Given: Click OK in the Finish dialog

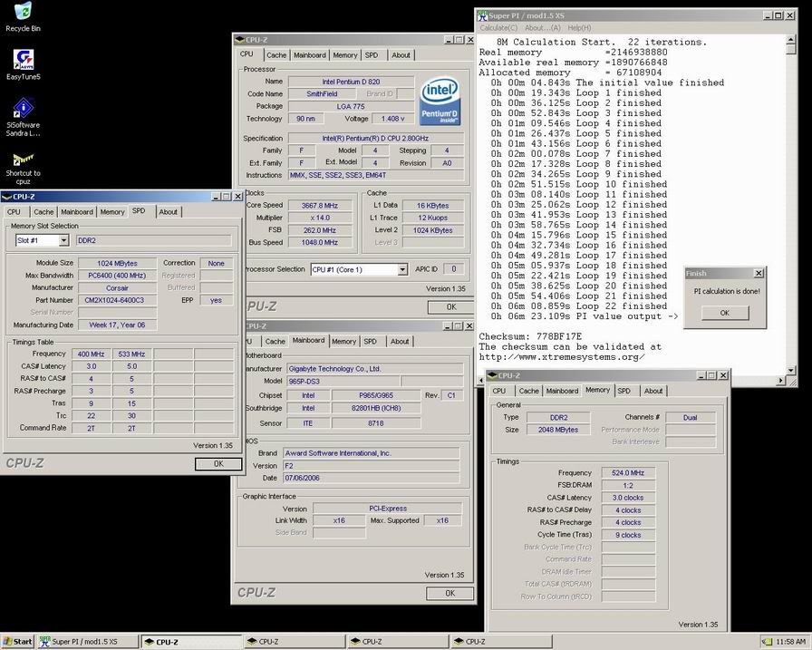Looking at the screenshot, I should pyautogui.click(x=724, y=313).
